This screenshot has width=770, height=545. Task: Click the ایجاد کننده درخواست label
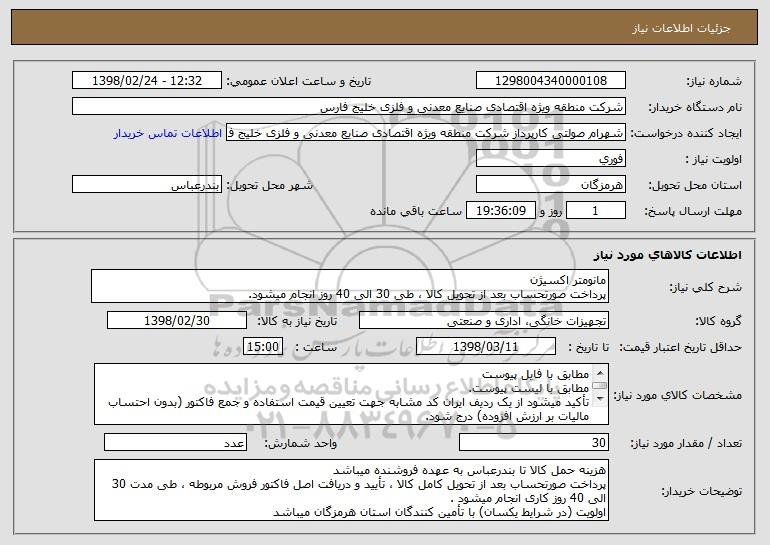point(686,133)
